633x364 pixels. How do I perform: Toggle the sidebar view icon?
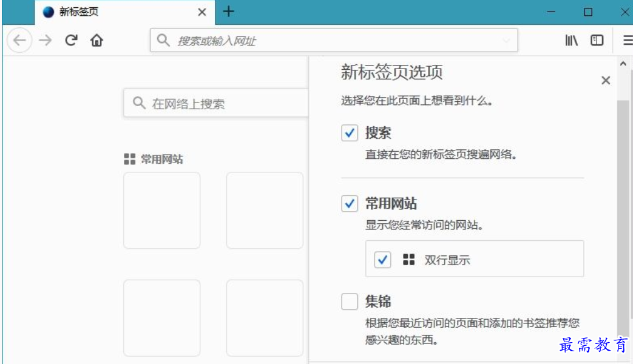[x=597, y=40]
